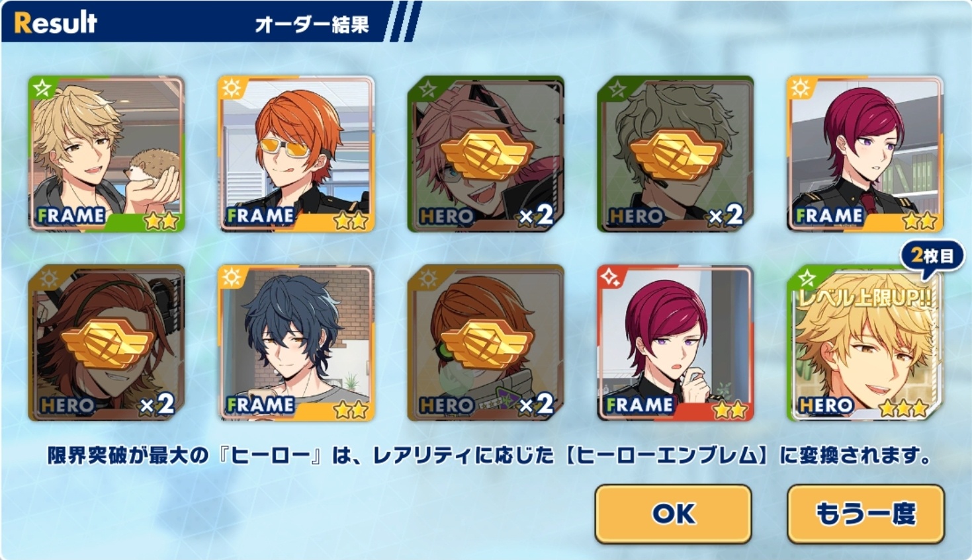This screenshot has width=972, height=560.
Task: Open the dark blue-haired FRAME card
Action: 296,343
